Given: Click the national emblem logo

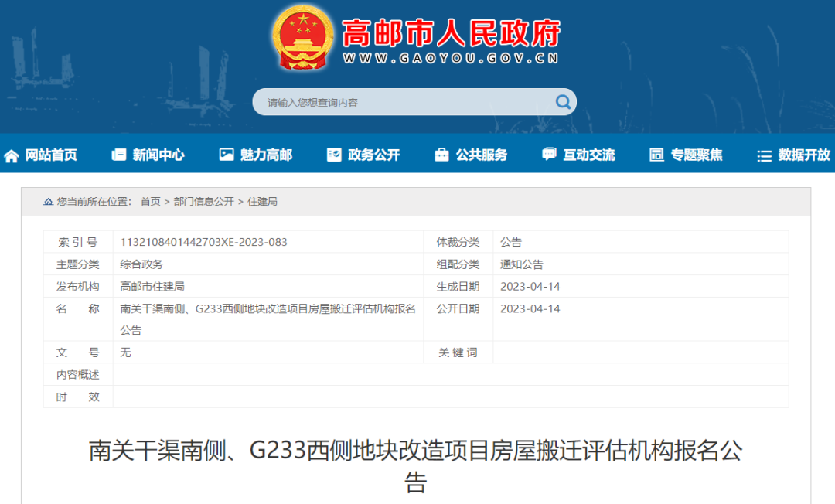Looking at the screenshot, I should point(303,38).
